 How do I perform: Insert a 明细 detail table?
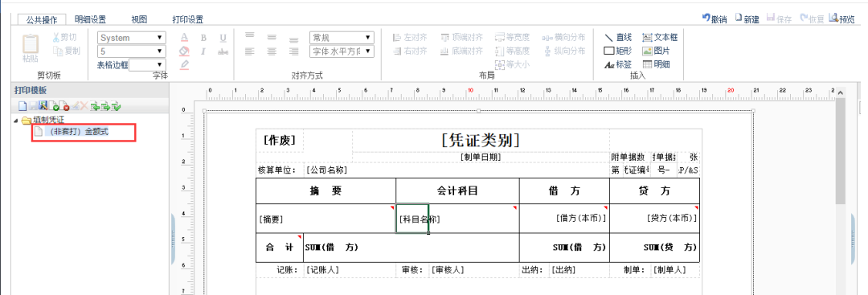656,64
